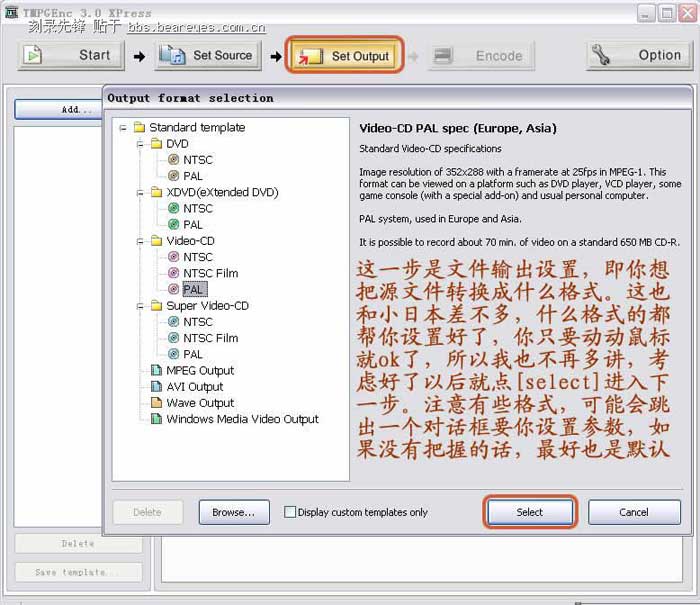Image resolution: width=700 pixels, height=605 pixels.
Task: Click the Super Video-CD NTSC disc icon
Action: pos(173,321)
